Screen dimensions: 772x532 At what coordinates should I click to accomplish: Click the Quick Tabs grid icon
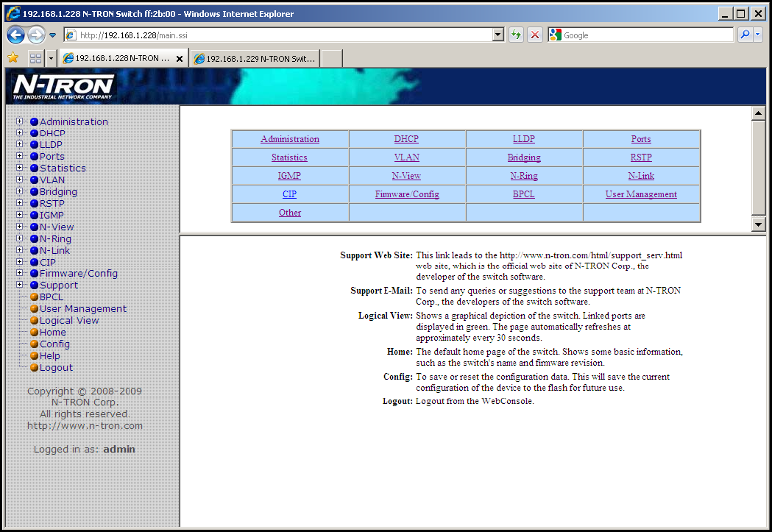click(x=35, y=58)
